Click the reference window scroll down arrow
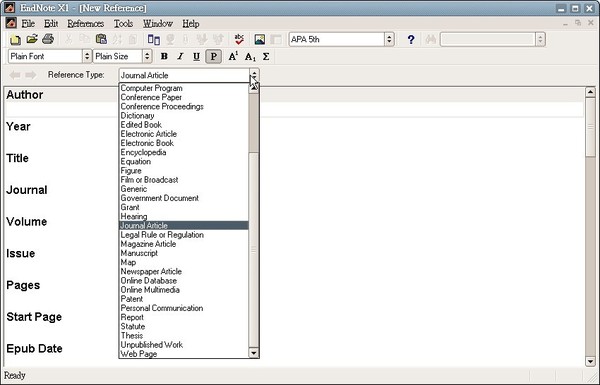This screenshot has height=385, width=600. point(590,361)
